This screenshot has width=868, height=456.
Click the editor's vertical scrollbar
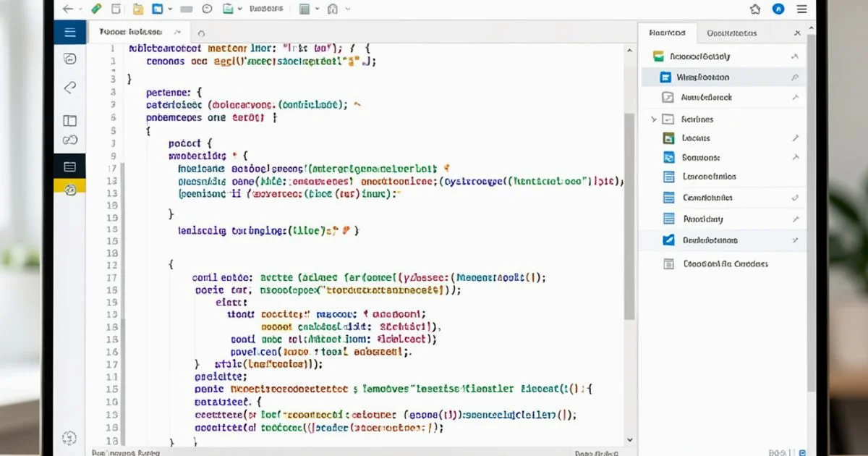click(629, 217)
